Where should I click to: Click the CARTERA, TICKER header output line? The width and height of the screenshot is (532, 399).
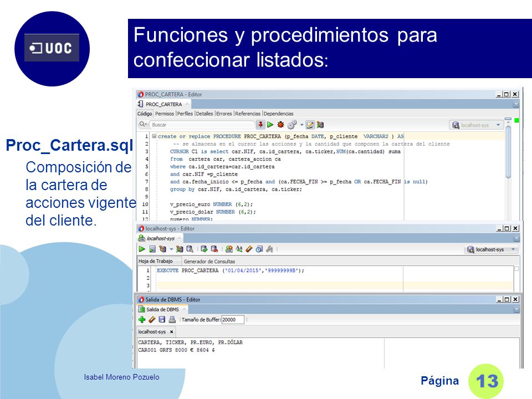click(x=190, y=342)
